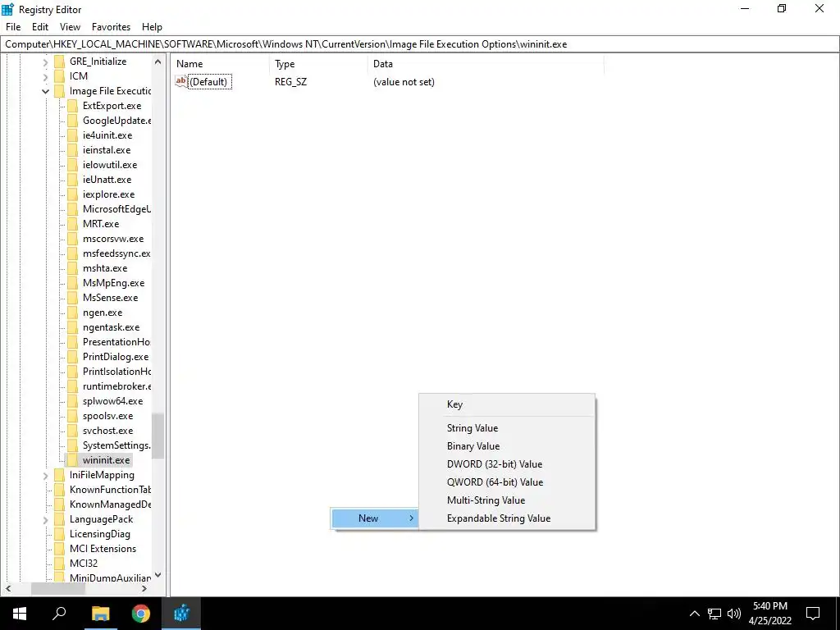Image resolution: width=840 pixels, height=630 pixels.
Task: Create a new Expandable String Value
Action: [507, 518]
